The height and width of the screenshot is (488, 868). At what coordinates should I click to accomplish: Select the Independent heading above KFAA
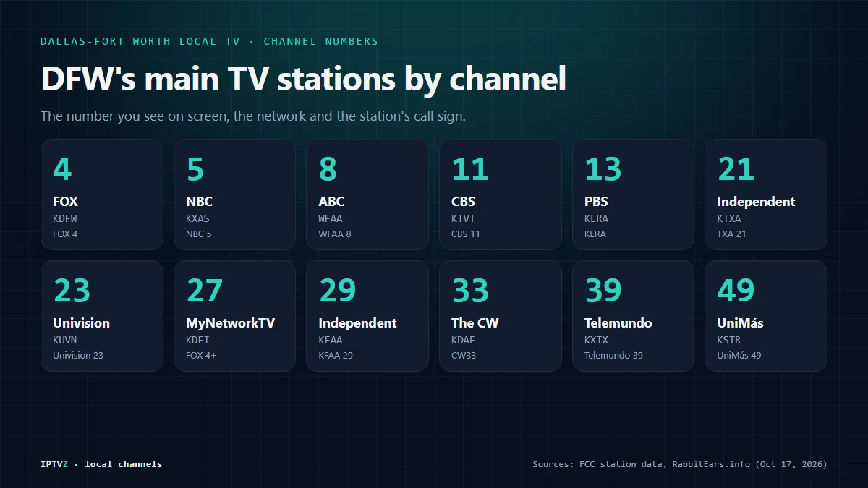[358, 323]
